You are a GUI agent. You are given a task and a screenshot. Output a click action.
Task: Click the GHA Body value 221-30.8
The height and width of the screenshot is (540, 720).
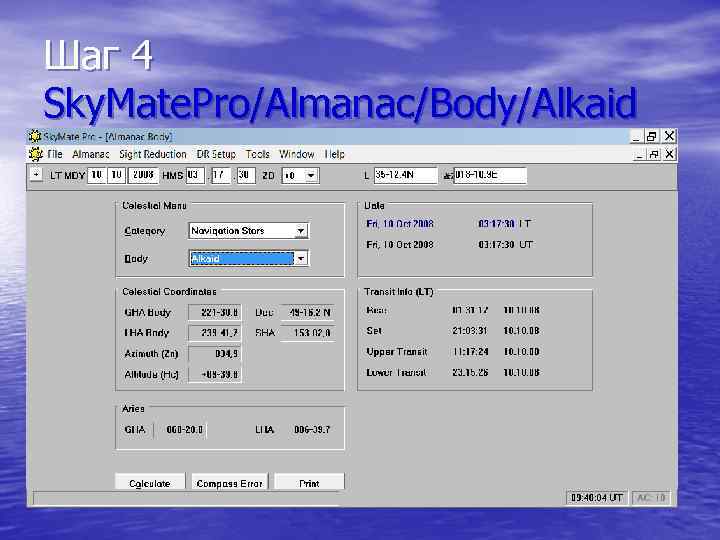click(x=215, y=313)
